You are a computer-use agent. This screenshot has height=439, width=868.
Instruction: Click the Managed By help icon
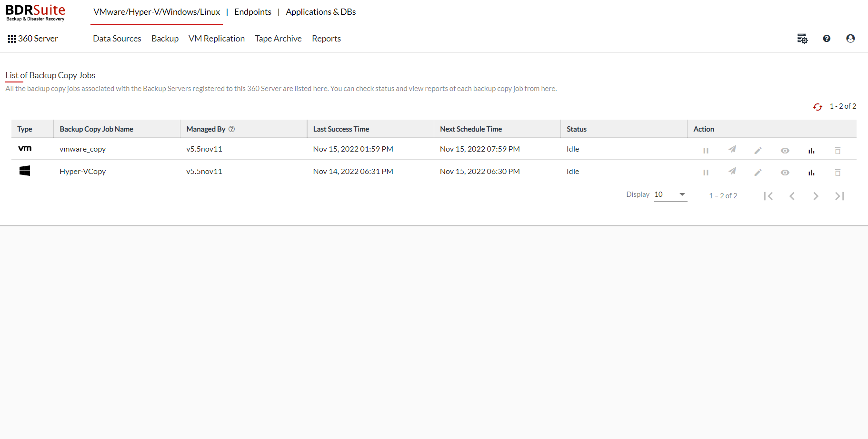[x=232, y=129]
